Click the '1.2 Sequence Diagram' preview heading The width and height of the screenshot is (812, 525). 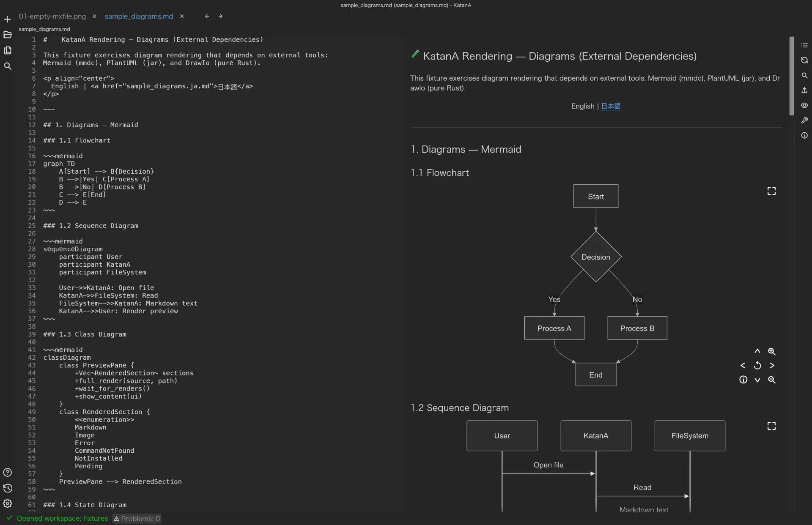point(460,407)
